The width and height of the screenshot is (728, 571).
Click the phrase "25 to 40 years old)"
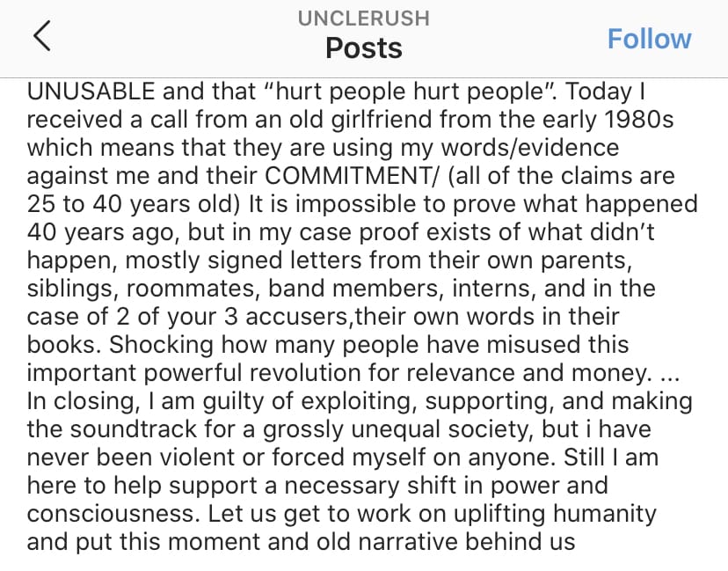click(134, 204)
